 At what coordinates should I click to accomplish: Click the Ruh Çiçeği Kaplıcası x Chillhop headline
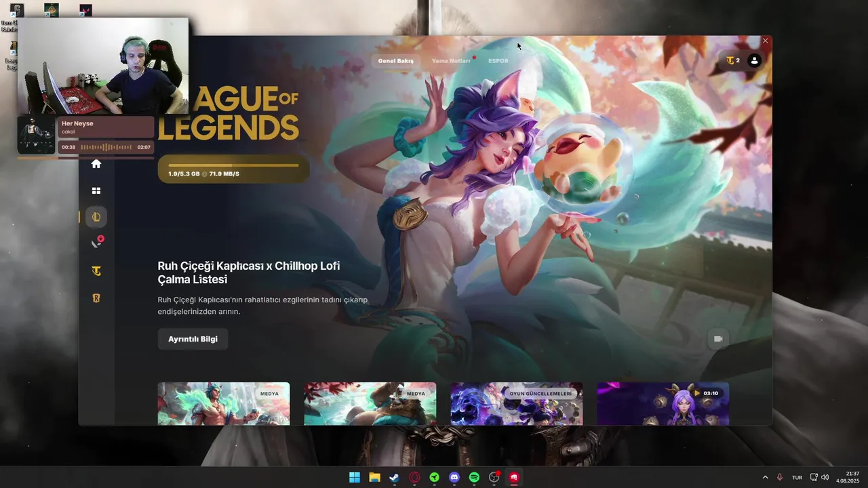[249, 272]
